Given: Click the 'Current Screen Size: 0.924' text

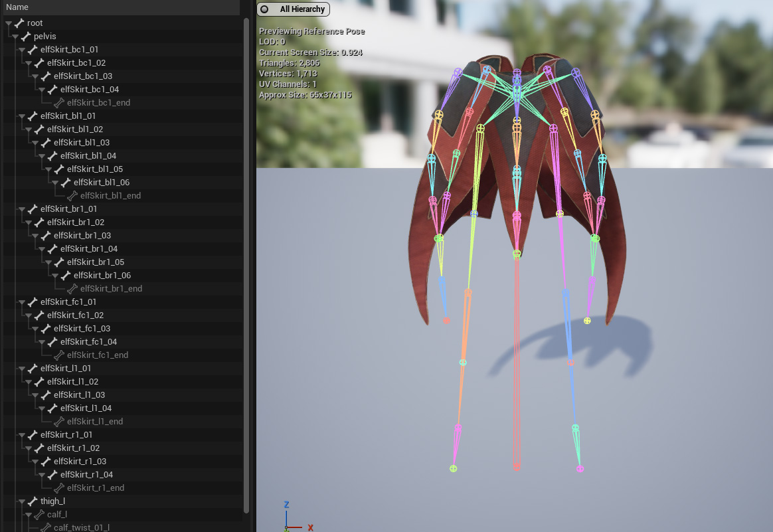Looking at the screenshot, I should click(311, 52).
